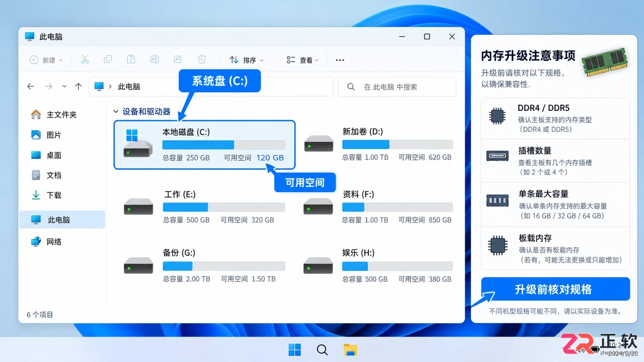Image resolution: width=644 pixels, height=362 pixels.
Task: Open 网络 in the sidebar
Action: (x=46, y=242)
